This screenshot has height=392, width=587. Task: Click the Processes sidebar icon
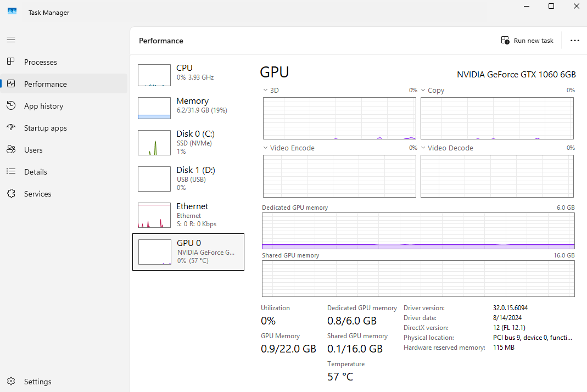[x=11, y=61]
